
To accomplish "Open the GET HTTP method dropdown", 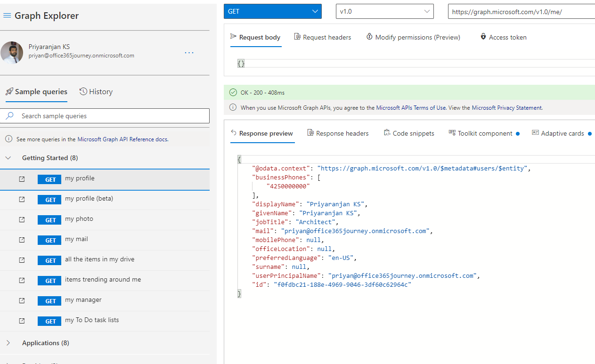I will tap(273, 11).
